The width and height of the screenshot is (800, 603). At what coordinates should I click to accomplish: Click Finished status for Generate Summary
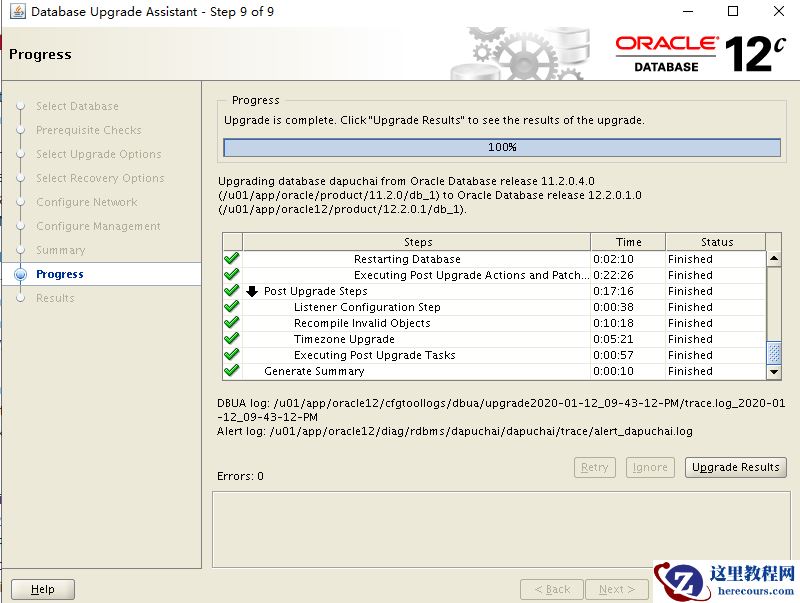[690, 371]
